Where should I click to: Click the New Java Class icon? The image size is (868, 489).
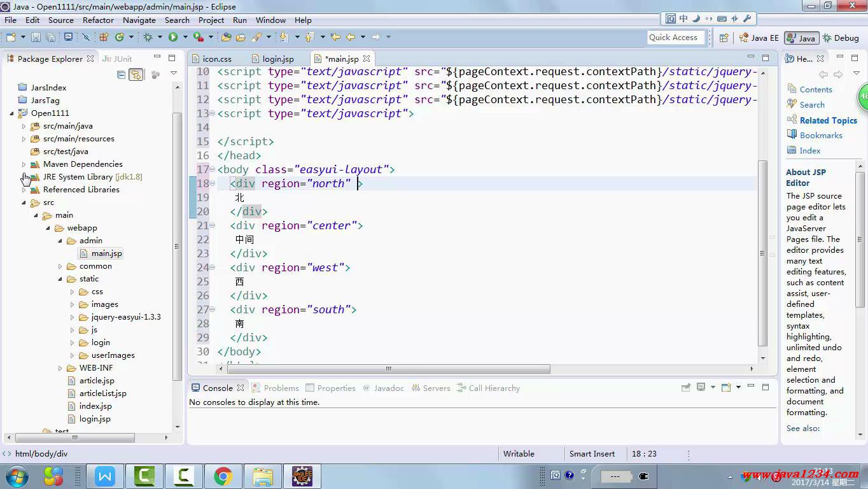119,37
